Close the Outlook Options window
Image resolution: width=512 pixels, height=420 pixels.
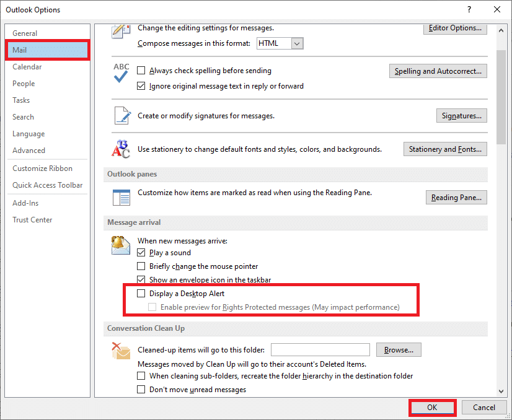[497, 9]
